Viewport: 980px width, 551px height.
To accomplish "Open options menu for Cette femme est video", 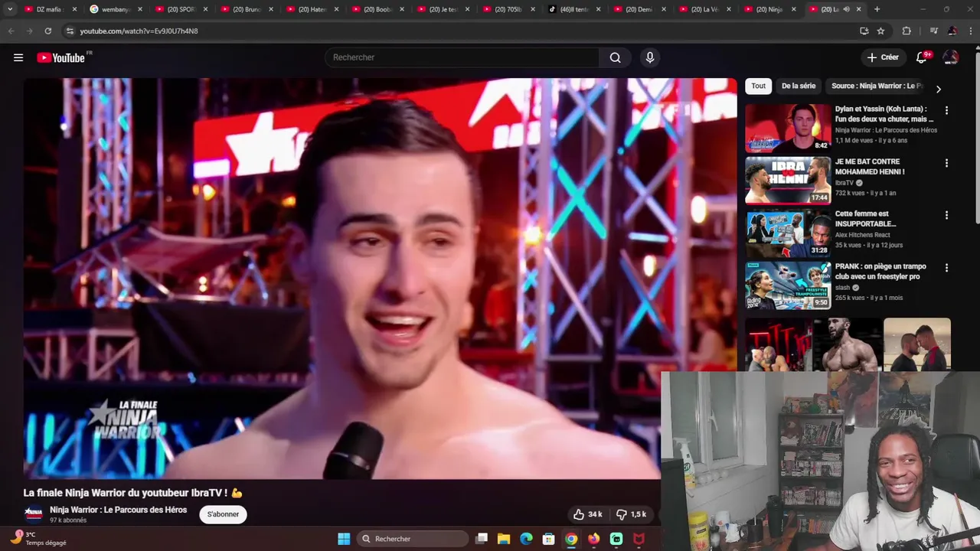I will point(946,216).
